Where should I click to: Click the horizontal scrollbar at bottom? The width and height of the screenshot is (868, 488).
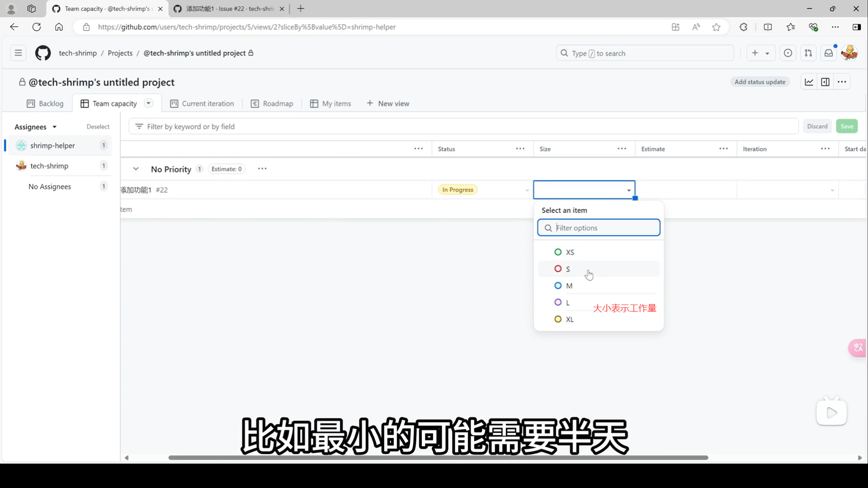438,458
